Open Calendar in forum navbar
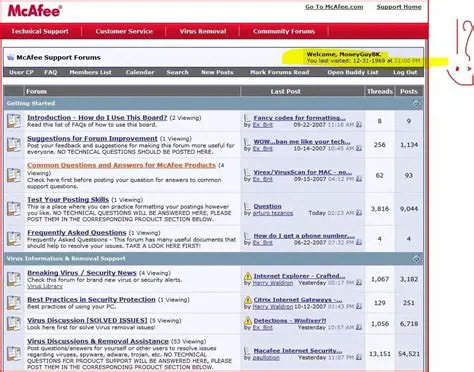The height and width of the screenshot is (372, 474). pyautogui.click(x=140, y=72)
